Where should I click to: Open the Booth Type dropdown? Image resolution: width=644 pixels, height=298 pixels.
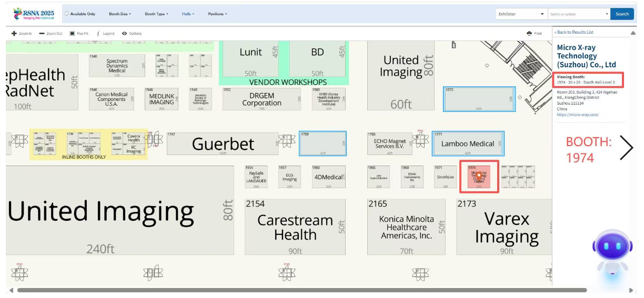[x=156, y=14]
